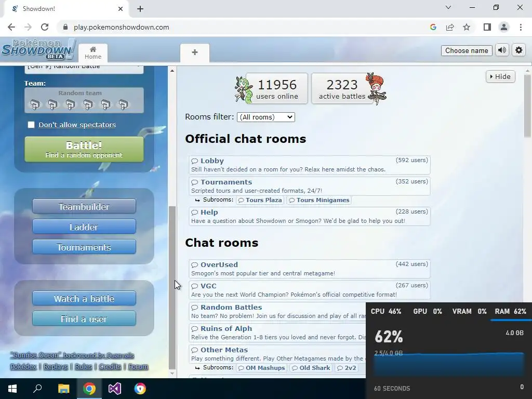532x399 pixels.
Task: Open the Ladder
Action: coord(84,227)
